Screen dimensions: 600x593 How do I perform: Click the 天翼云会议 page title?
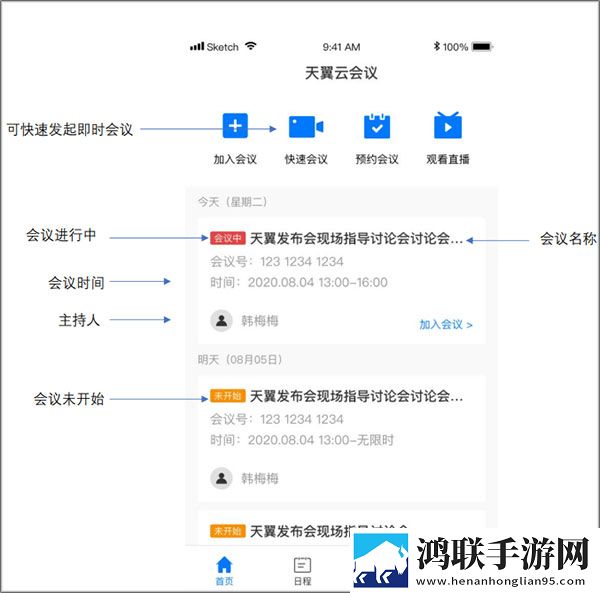pyautogui.click(x=341, y=73)
